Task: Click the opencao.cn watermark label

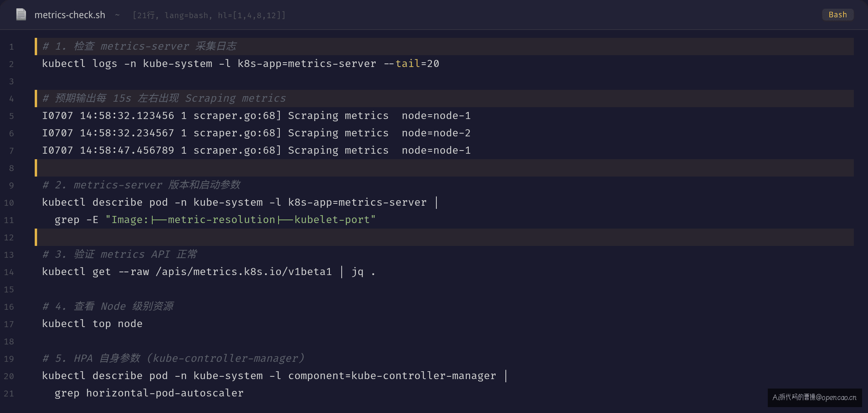Action: (x=814, y=397)
